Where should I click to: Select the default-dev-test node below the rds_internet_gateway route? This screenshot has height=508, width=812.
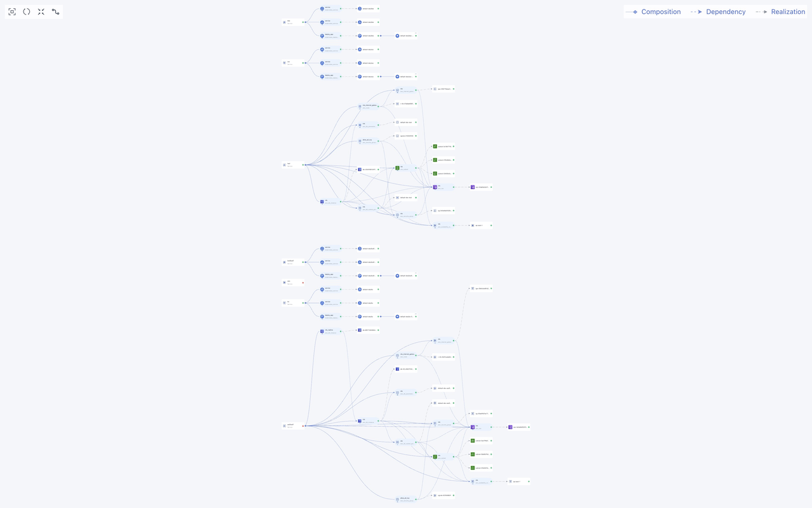(x=406, y=122)
